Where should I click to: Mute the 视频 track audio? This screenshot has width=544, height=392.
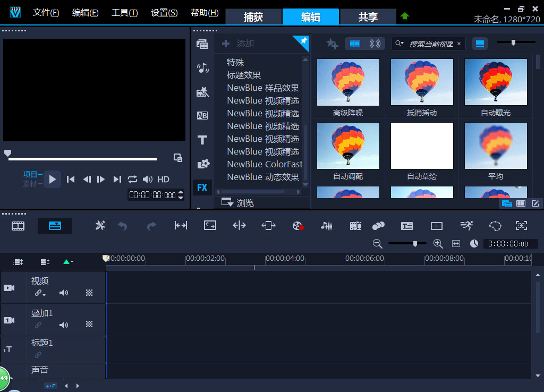pos(64,293)
